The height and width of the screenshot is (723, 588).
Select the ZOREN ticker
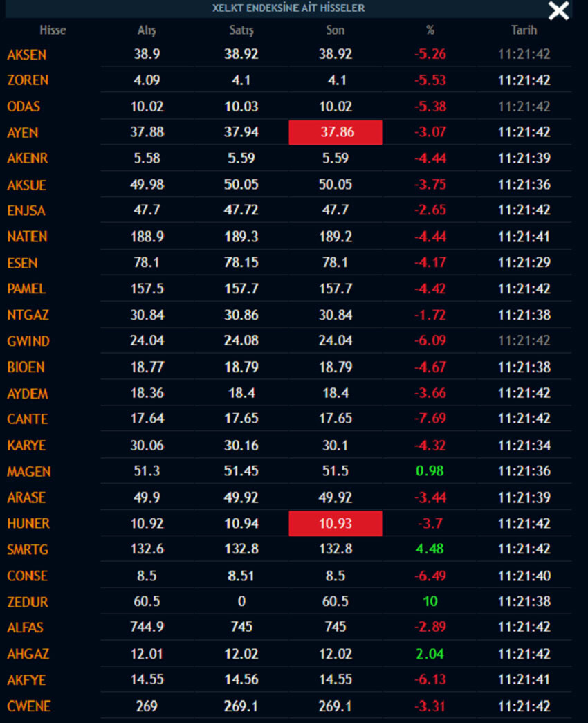(x=28, y=80)
